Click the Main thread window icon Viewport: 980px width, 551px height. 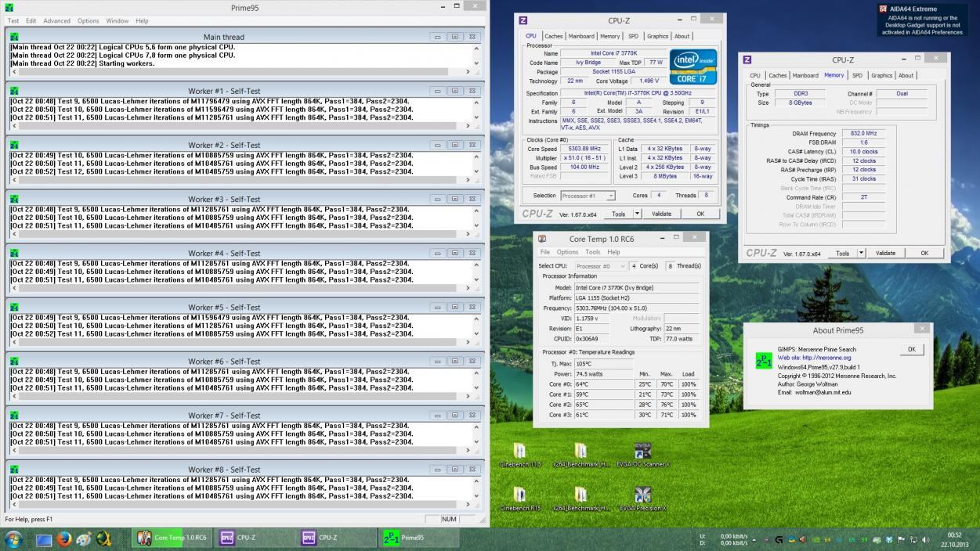pyautogui.click(x=13, y=37)
